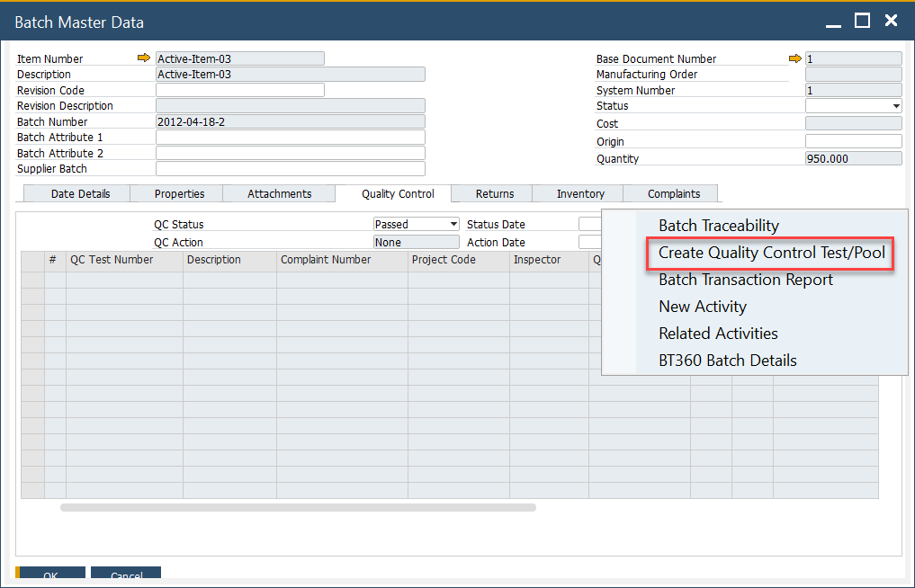The height and width of the screenshot is (588, 915).
Task: Open Batch Transaction Report menu entry
Action: (x=745, y=280)
